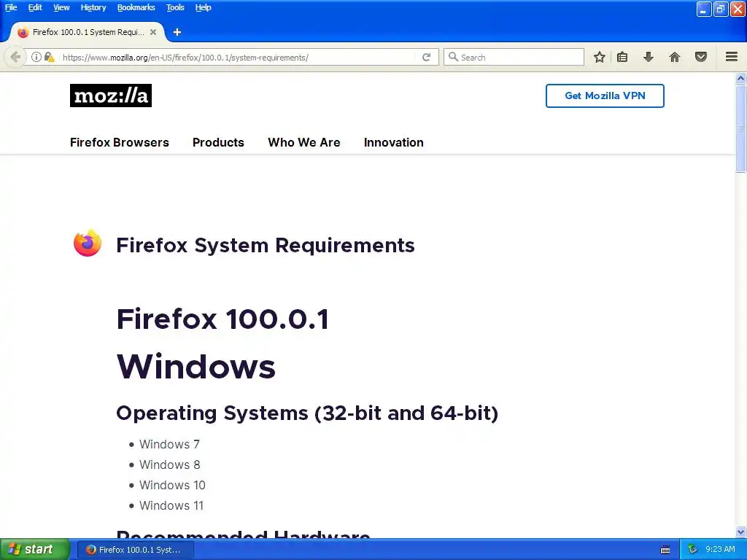Screen dimensions: 747x560
Task: Open the Bookmarks menu
Action: 136,7
